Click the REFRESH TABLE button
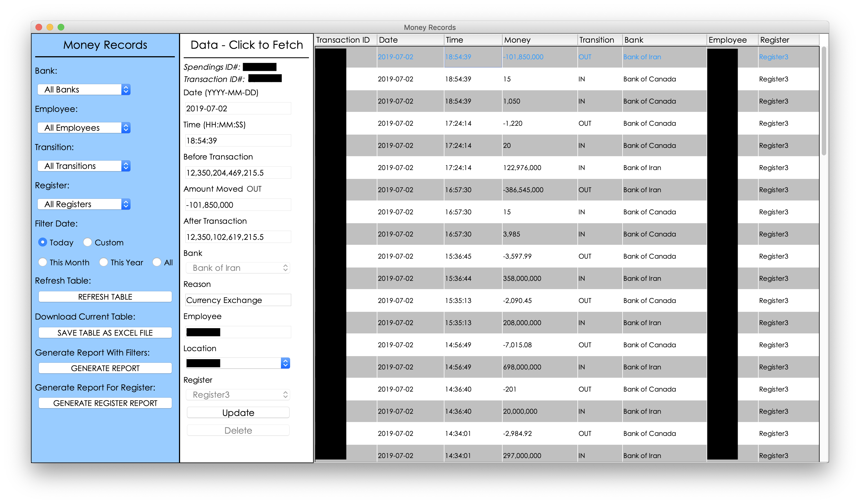This screenshot has width=860, height=504. 105,297
